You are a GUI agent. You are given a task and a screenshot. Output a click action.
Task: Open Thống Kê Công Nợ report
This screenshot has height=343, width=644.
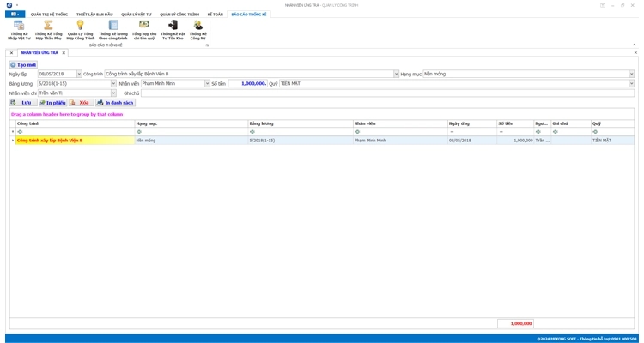tap(197, 30)
